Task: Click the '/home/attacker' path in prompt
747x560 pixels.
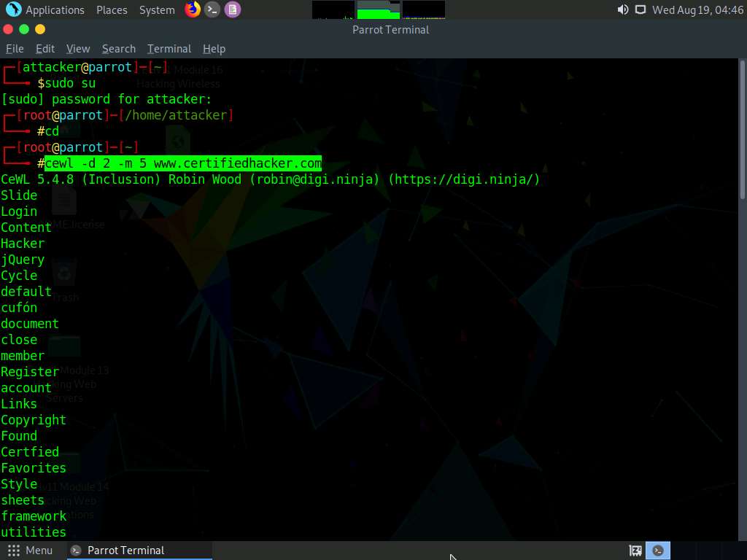Action: pyautogui.click(x=177, y=115)
